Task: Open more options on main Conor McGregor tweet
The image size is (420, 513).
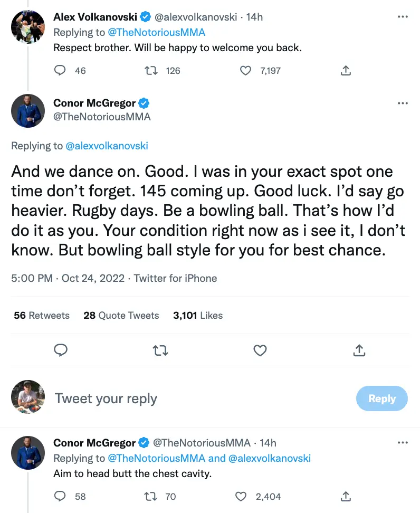Action: (403, 103)
